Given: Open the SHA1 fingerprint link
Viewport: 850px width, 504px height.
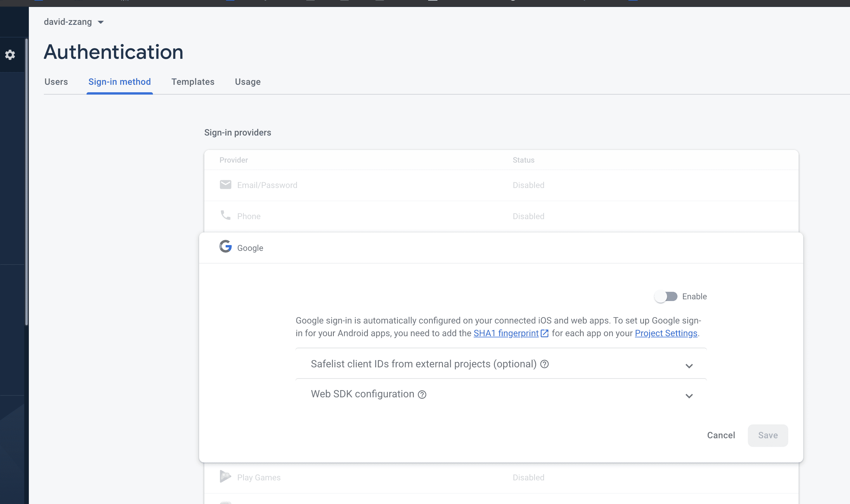Looking at the screenshot, I should [x=506, y=334].
